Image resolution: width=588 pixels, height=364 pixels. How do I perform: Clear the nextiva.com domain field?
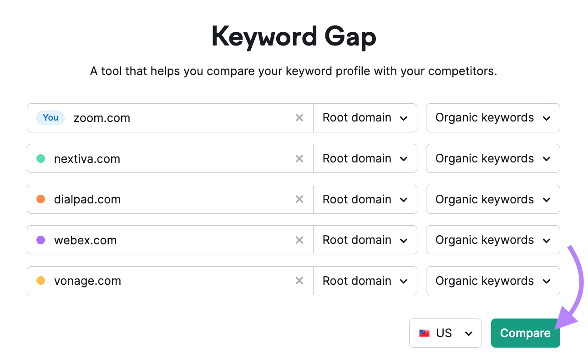(299, 158)
